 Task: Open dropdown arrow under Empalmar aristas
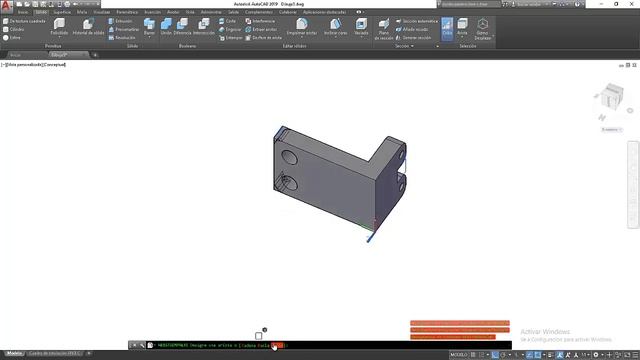click(302, 37)
